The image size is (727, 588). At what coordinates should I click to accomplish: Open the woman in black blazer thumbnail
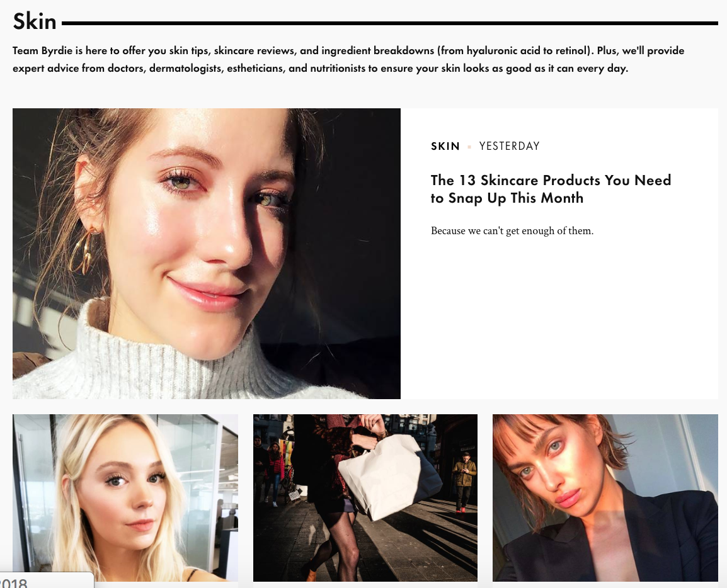[x=605, y=497]
